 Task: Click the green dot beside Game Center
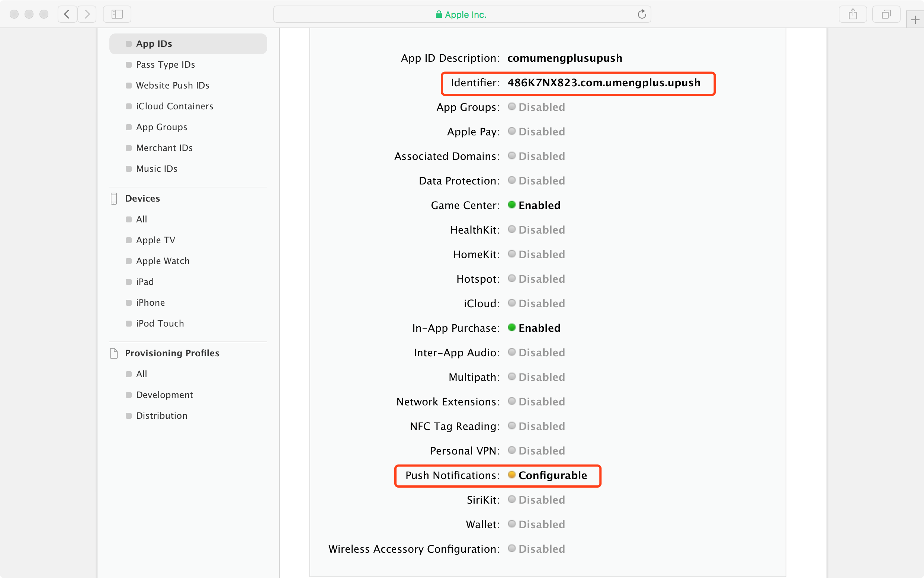pyautogui.click(x=511, y=205)
